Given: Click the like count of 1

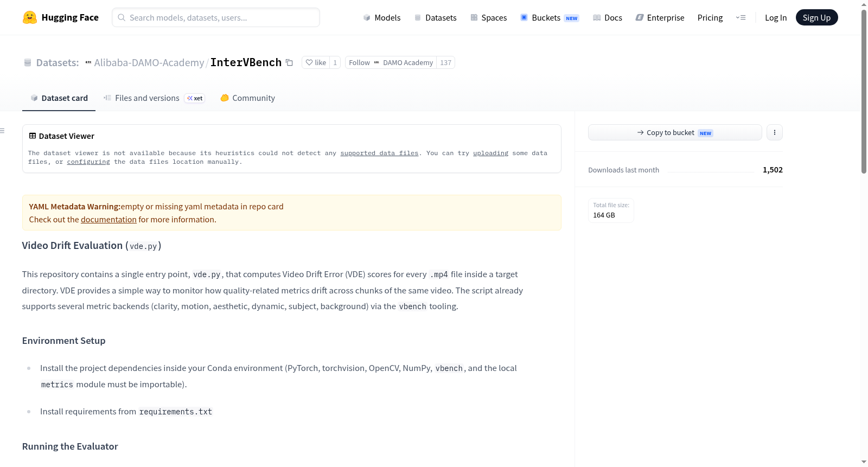Looking at the screenshot, I should [x=335, y=62].
